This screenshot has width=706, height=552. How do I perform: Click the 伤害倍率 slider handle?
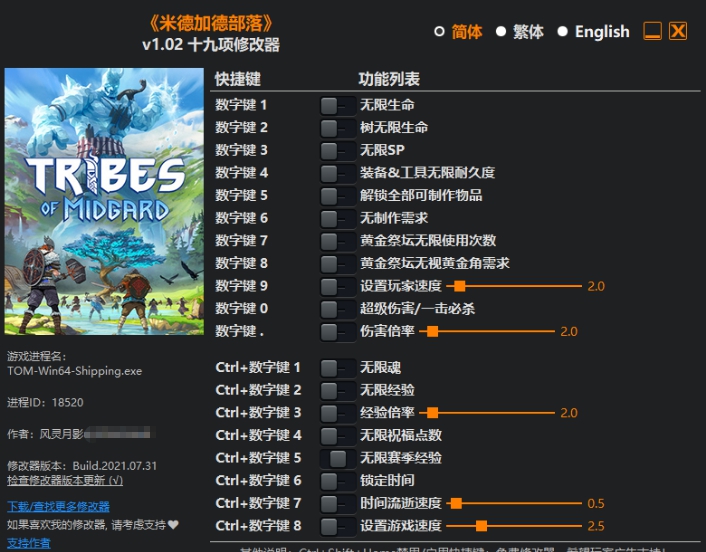[x=432, y=331]
